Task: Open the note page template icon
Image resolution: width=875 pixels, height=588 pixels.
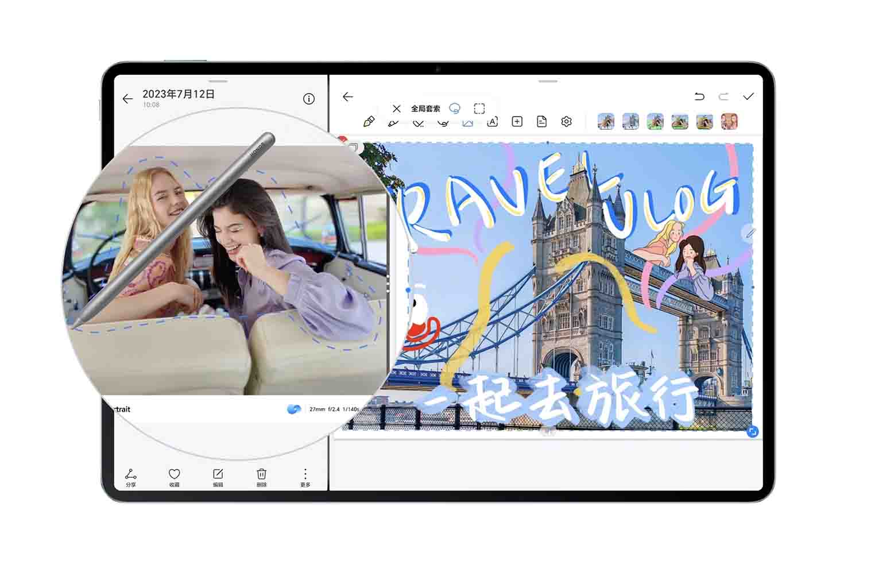Action: 541,122
